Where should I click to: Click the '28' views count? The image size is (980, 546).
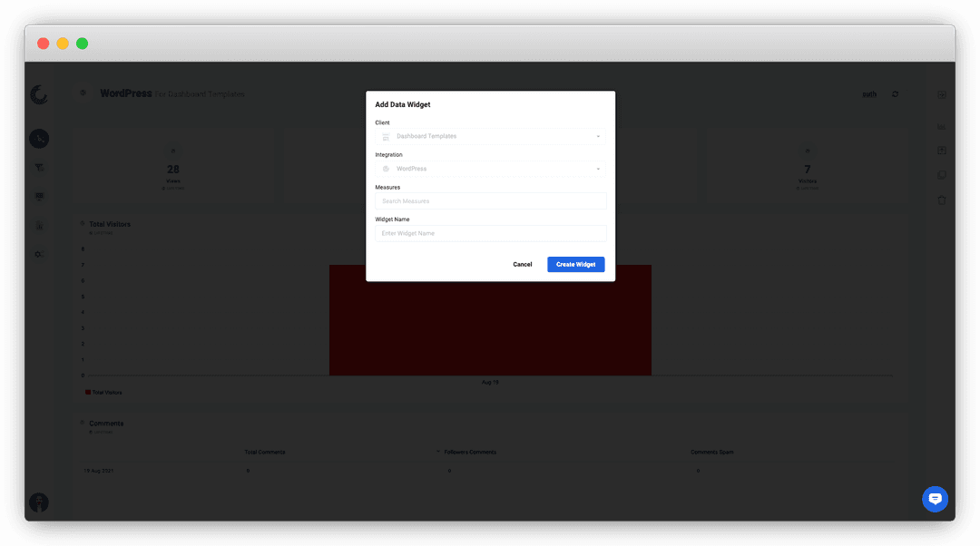173,170
